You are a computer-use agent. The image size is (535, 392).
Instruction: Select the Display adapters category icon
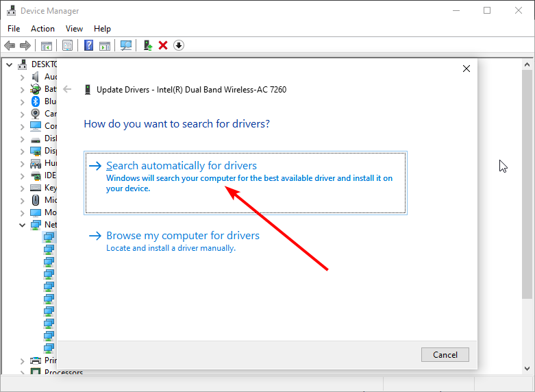[36, 151]
